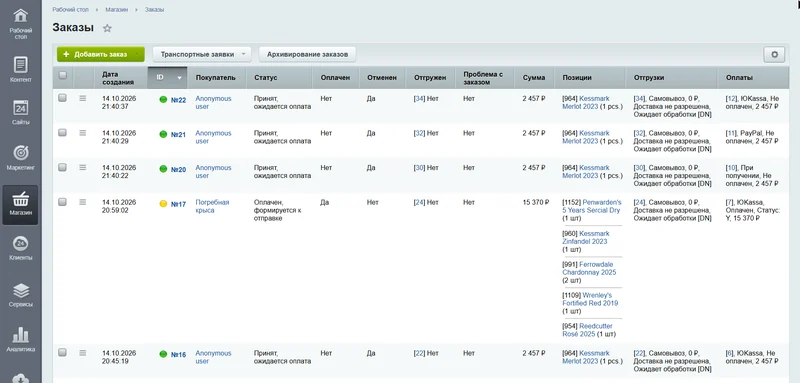Open the Магазин basket section
The height and width of the screenshot is (383, 800).
click(x=20, y=204)
